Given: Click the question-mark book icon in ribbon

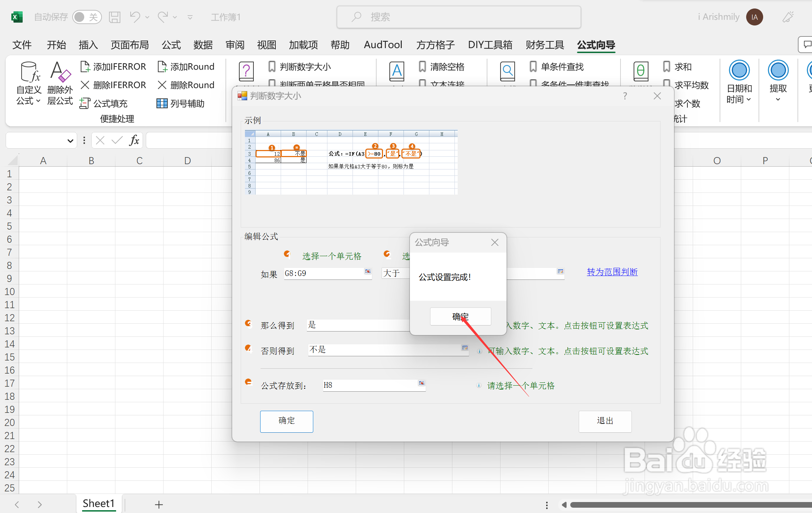Looking at the screenshot, I should coord(246,71).
